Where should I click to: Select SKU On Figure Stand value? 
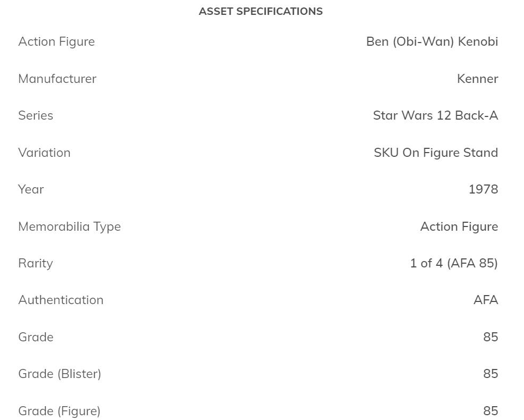pyautogui.click(x=435, y=153)
